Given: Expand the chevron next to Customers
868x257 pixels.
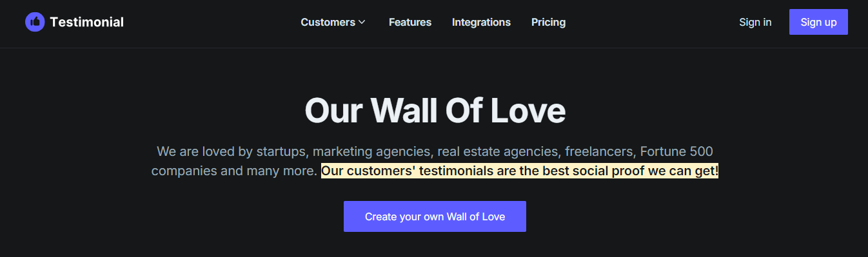Looking at the screenshot, I should point(362,22).
